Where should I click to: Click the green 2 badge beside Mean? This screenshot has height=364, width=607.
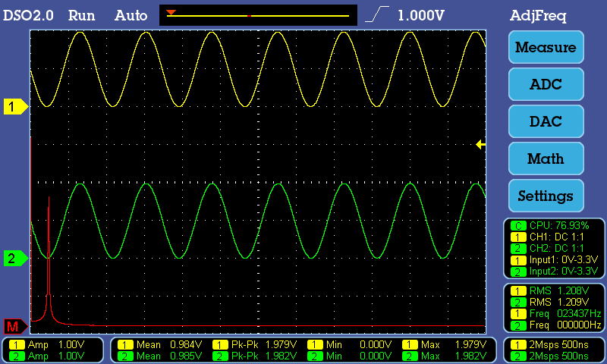125,356
